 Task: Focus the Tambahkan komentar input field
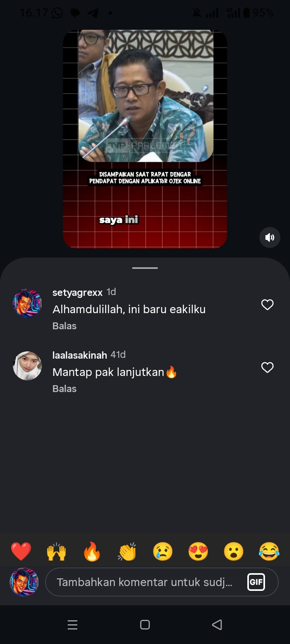pyautogui.click(x=162, y=582)
